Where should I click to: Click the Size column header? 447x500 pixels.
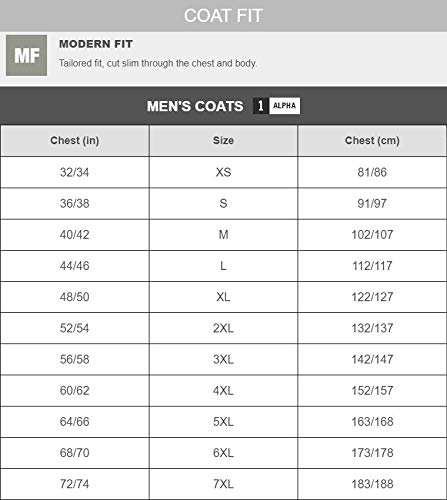[223, 141]
